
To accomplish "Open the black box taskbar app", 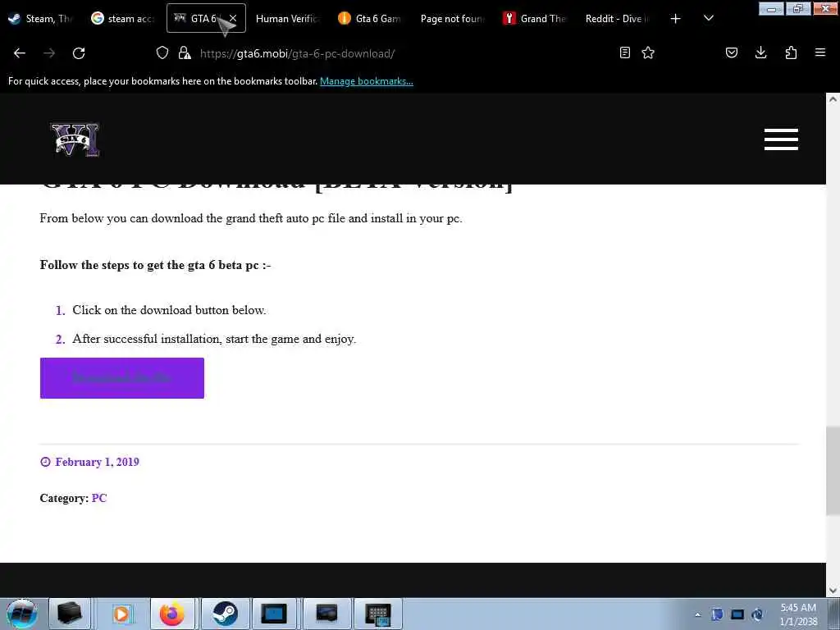I will 70,614.
